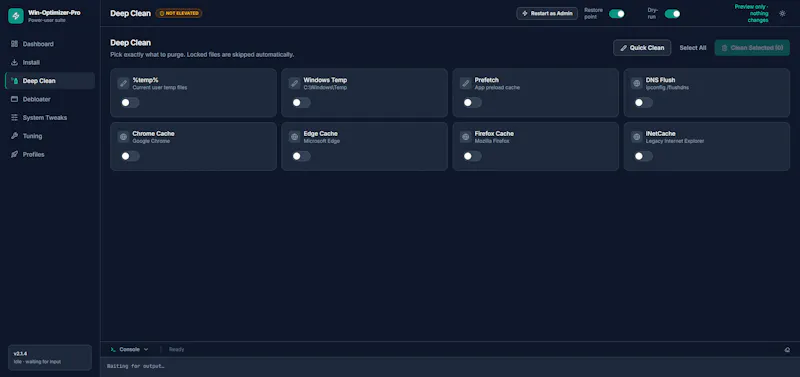
Task: Click the Dashboard sidebar icon
Action: coord(14,44)
